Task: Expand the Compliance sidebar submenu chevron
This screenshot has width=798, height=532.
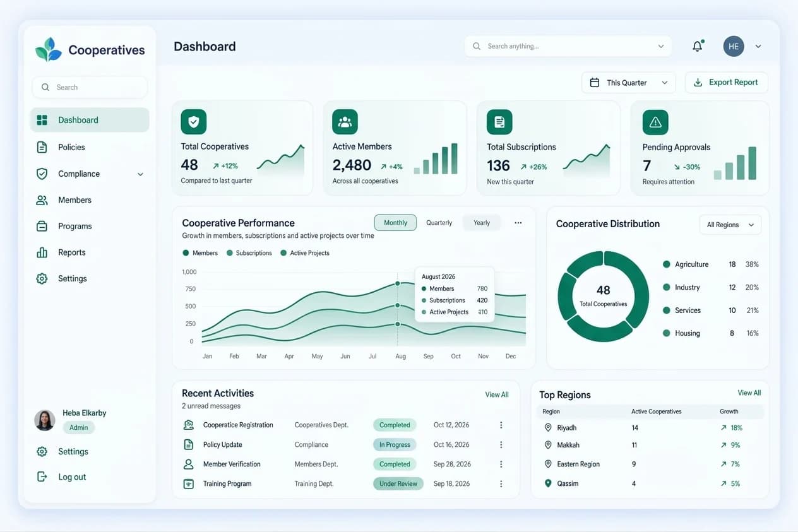Action: (x=140, y=174)
